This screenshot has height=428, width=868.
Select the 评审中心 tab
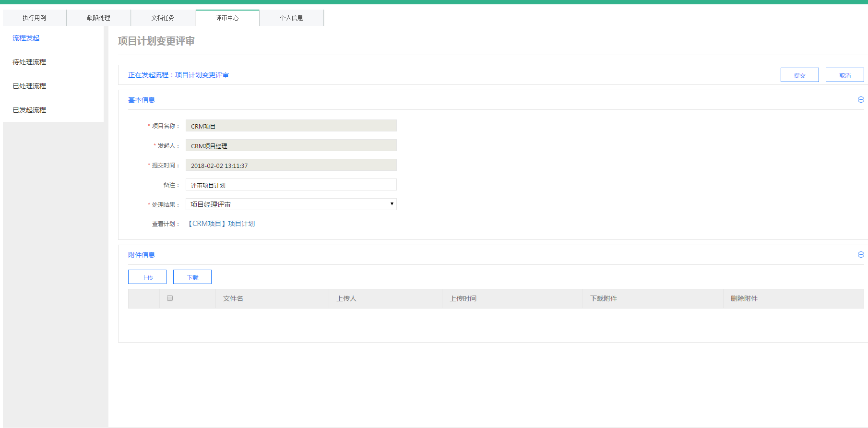[227, 18]
